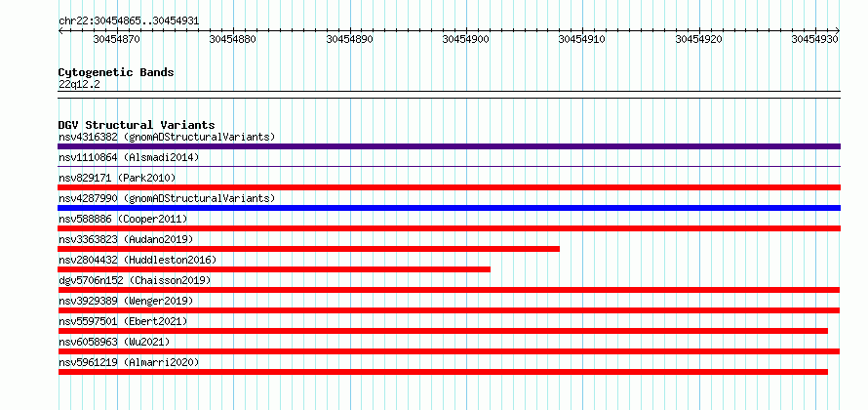Click the thin purple line under nsv1110864
Image resolution: width=868 pixels, height=410 pixels.
[x=449, y=166]
